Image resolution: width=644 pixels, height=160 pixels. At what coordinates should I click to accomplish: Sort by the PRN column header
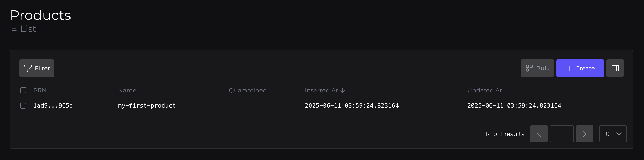40,90
